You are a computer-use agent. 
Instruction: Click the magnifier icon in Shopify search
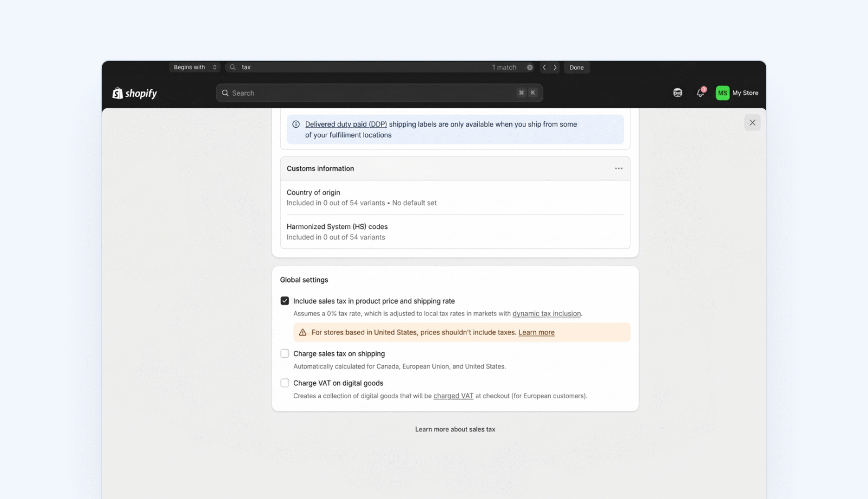pos(225,93)
